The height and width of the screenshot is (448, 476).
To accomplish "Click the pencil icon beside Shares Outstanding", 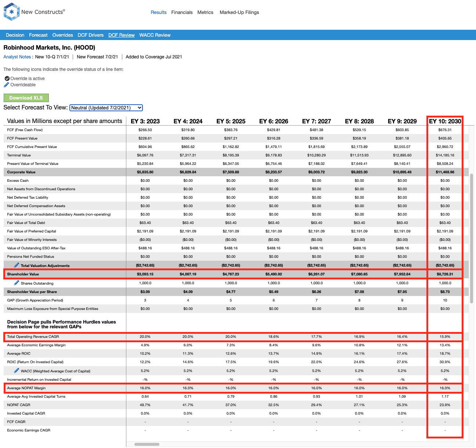I will [17, 283].
